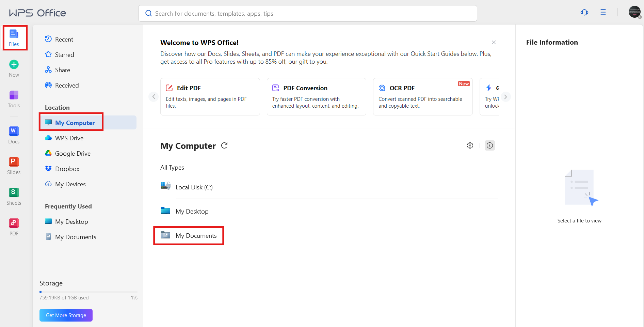Open the Recent files view

pos(64,39)
